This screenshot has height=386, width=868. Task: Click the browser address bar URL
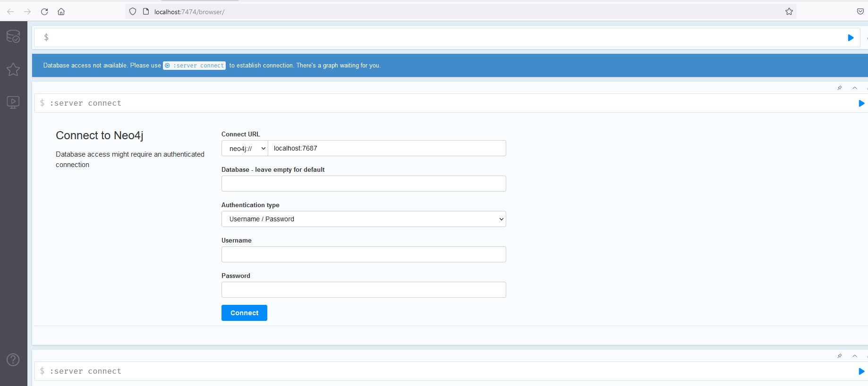coord(189,12)
